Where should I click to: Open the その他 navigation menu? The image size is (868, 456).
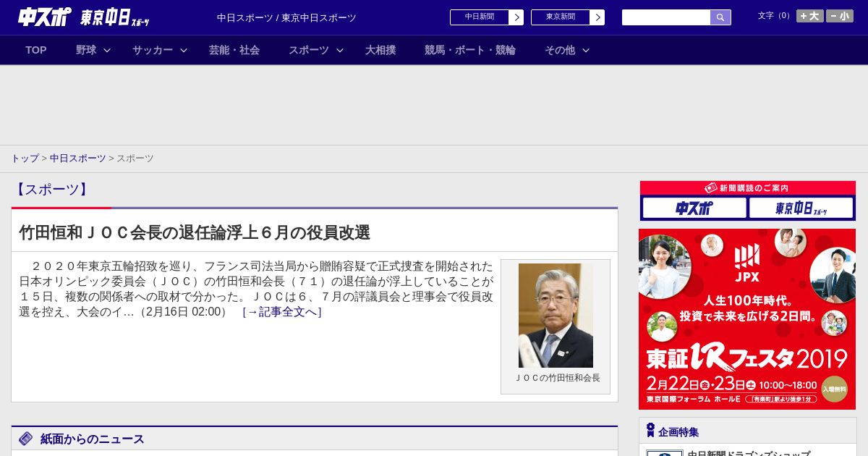point(560,50)
